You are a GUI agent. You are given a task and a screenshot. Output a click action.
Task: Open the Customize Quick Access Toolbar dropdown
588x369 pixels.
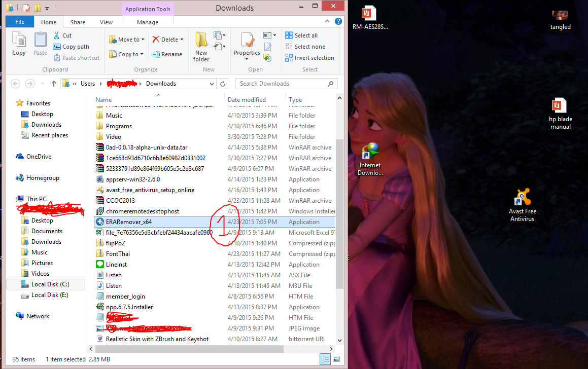pos(47,8)
